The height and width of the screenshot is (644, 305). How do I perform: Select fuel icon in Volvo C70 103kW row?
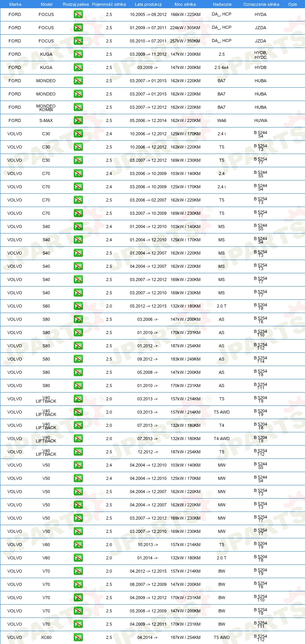pos(78,173)
